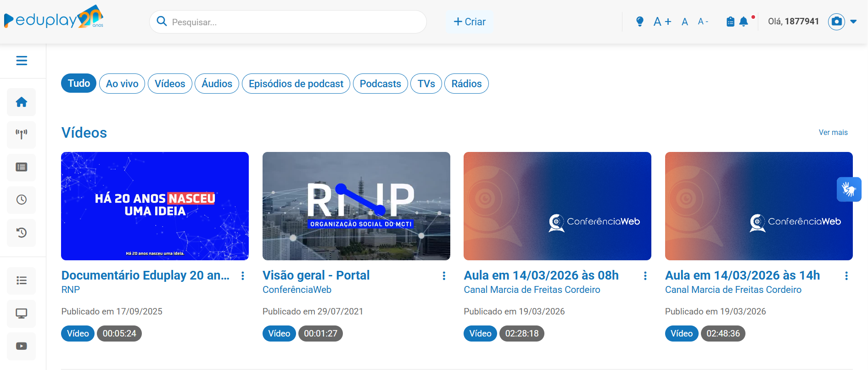The height and width of the screenshot is (370, 868).
Task: Open the sidebar news list icon
Action: (x=22, y=167)
